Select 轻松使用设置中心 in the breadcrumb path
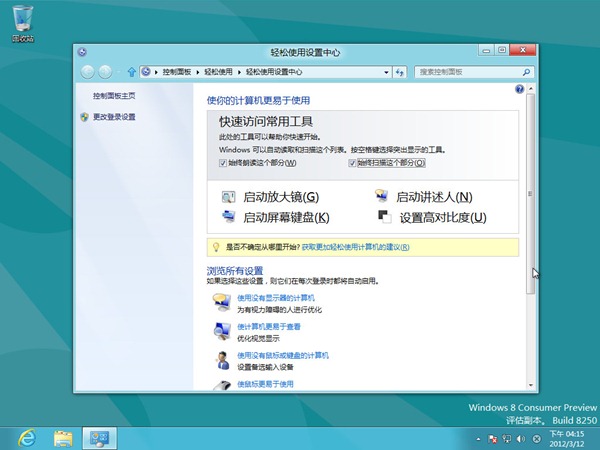 point(274,72)
